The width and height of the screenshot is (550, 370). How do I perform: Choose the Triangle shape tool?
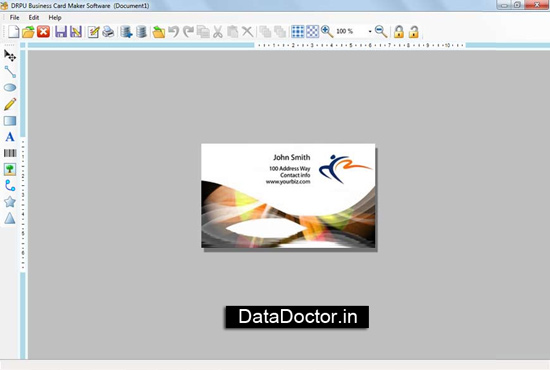10,218
